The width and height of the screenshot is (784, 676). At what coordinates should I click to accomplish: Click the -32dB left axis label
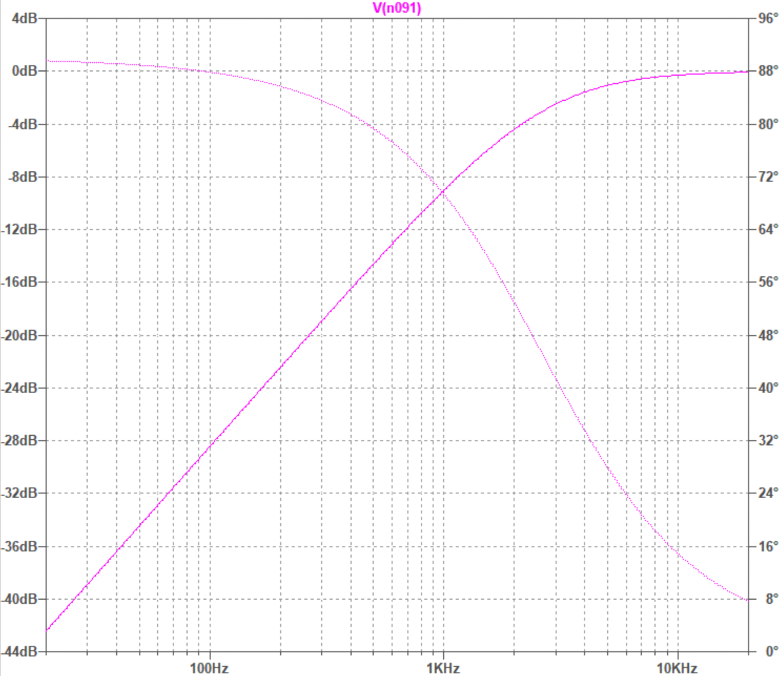point(19,493)
